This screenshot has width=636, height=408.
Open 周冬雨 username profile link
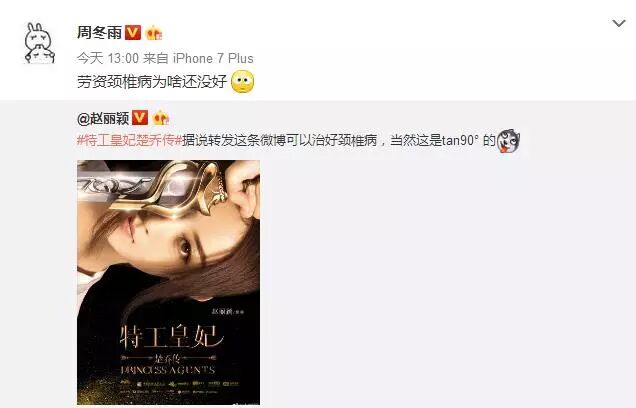click(x=99, y=32)
